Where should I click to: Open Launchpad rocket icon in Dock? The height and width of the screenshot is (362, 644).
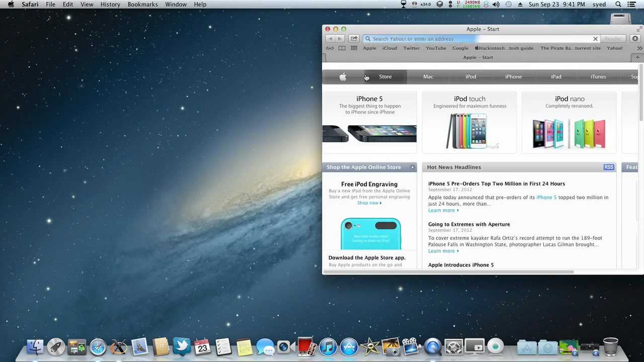(x=56, y=347)
